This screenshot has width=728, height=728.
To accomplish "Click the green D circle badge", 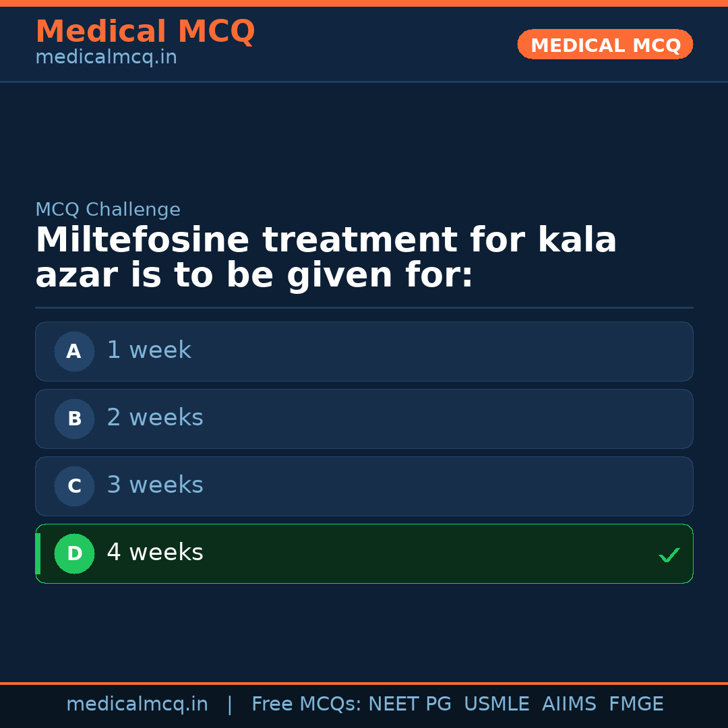I will 74,553.
